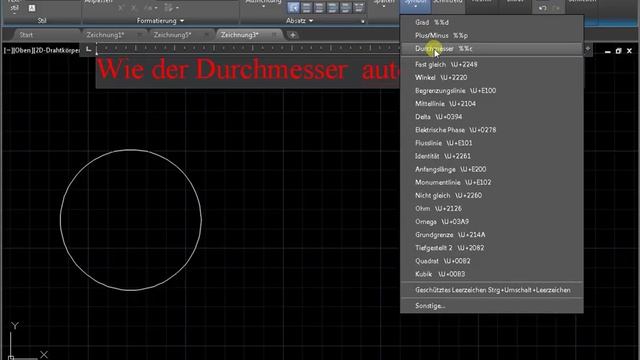The image size is (640, 360).
Task: Open the 2D-Drahtkörper visual style menu
Action: click(x=56, y=51)
